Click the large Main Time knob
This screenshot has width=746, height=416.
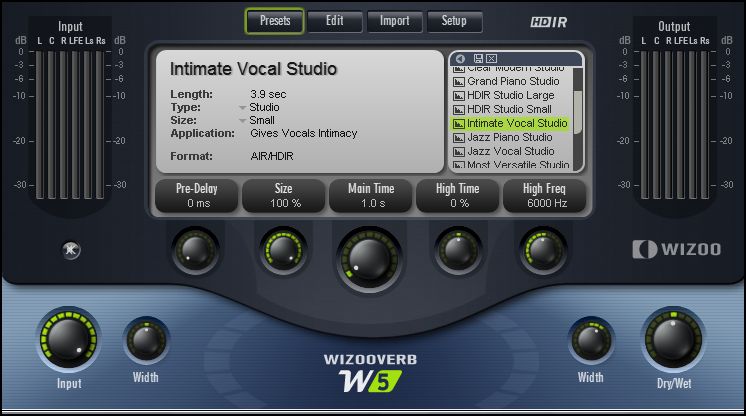(369, 259)
